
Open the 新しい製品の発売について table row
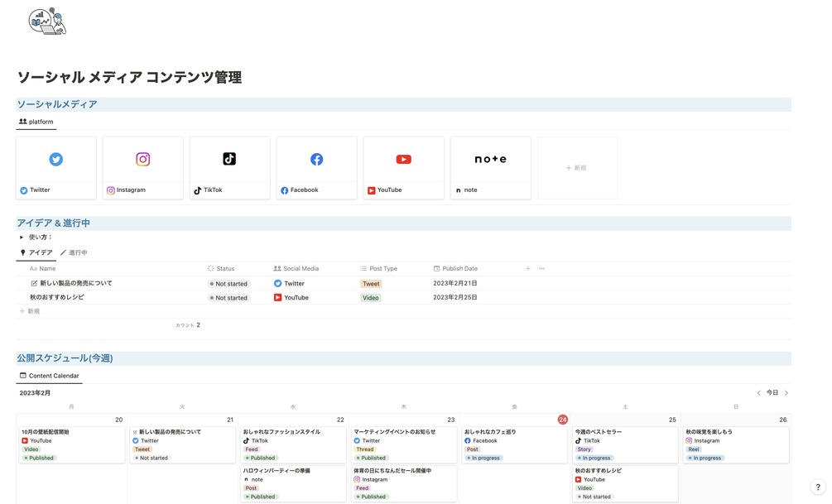point(76,283)
